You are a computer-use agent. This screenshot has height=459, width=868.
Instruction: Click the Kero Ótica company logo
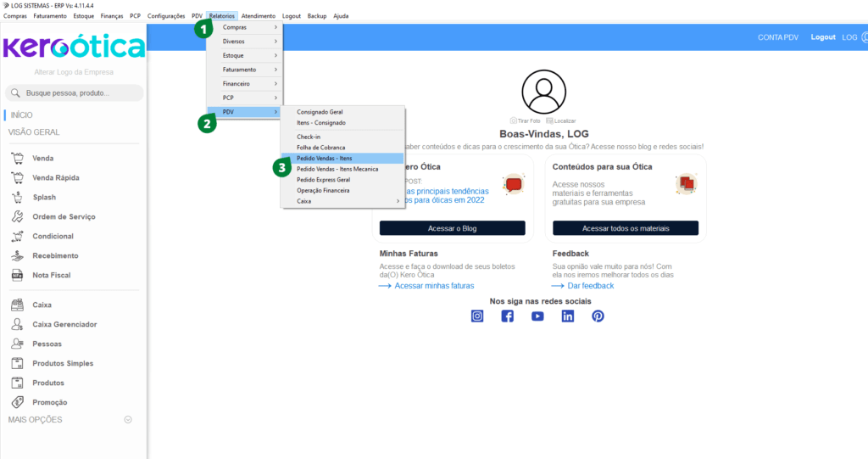pyautogui.click(x=74, y=47)
